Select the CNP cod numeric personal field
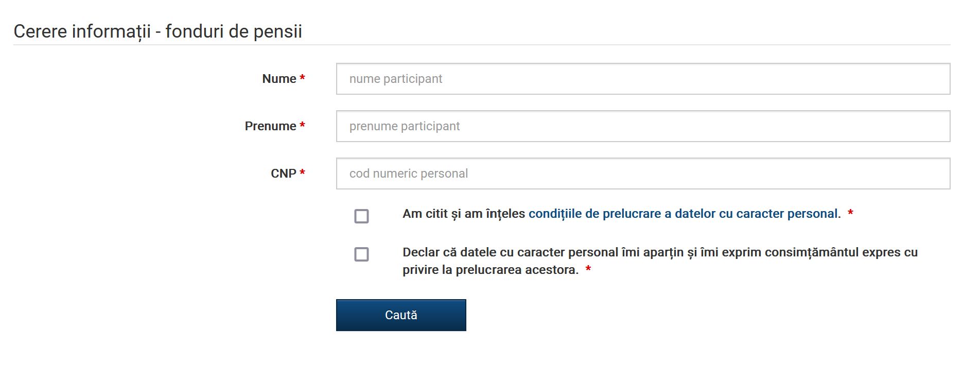This screenshot has height=381, width=980. pyautogui.click(x=643, y=174)
